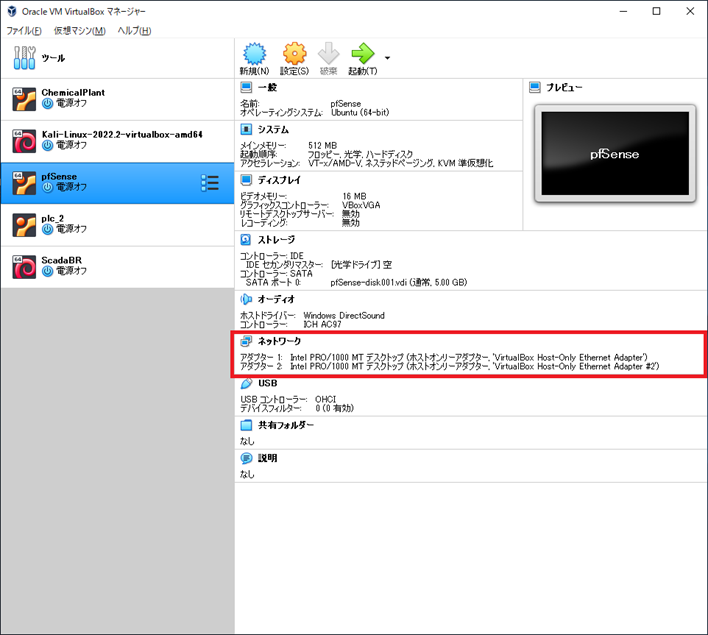Screen dimensions: 708x635
Task: Click the Preview (プレビュー) heading
Action: tap(564, 87)
